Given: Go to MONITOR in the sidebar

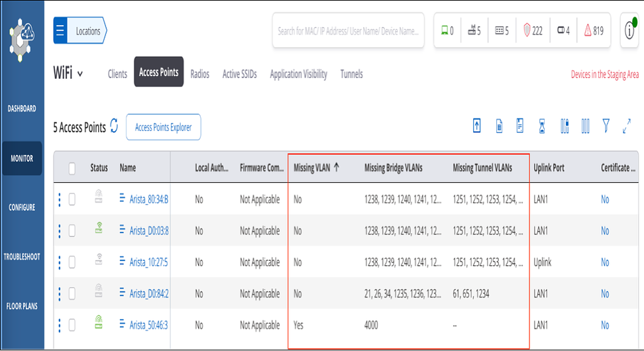Looking at the screenshot, I should [22, 158].
